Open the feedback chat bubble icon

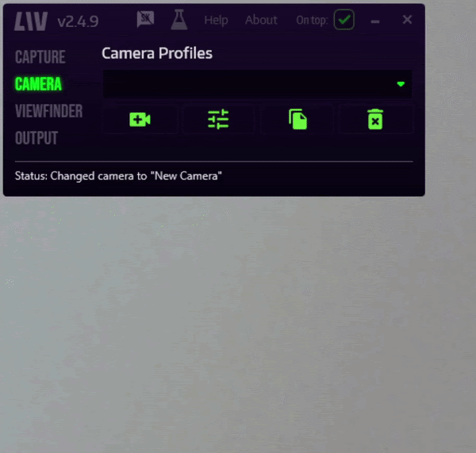coord(145,19)
